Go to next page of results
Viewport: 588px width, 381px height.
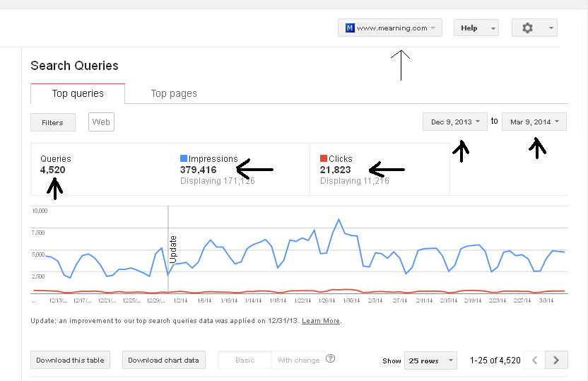click(557, 361)
